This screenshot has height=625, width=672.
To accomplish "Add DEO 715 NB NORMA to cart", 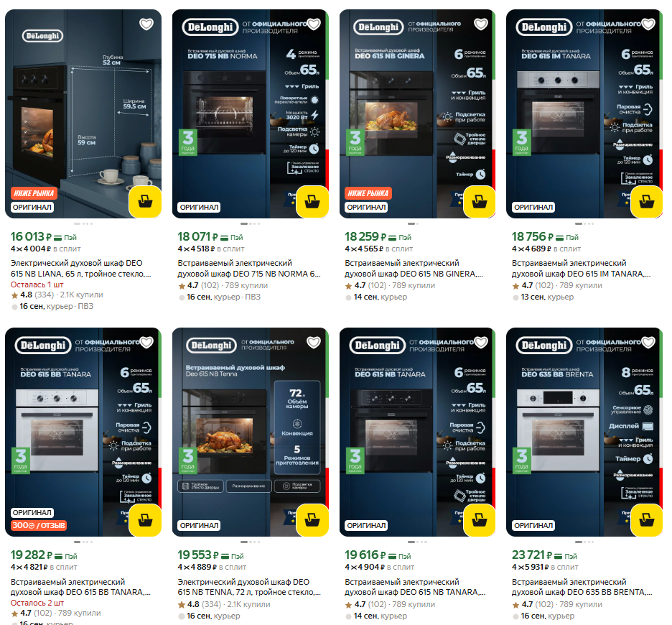I will 312,202.
